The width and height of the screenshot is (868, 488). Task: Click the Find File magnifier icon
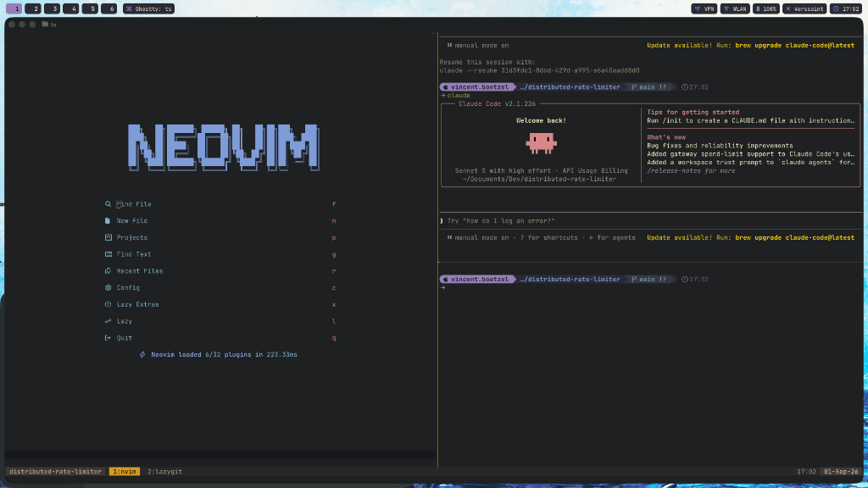(108, 204)
